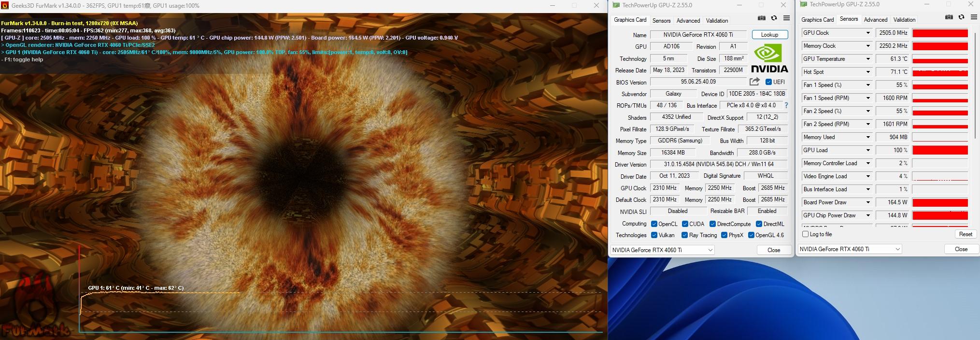Image resolution: width=980 pixels, height=340 pixels.
Task: Switch to Validation tab in left GPU-Z window
Action: [x=717, y=21]
